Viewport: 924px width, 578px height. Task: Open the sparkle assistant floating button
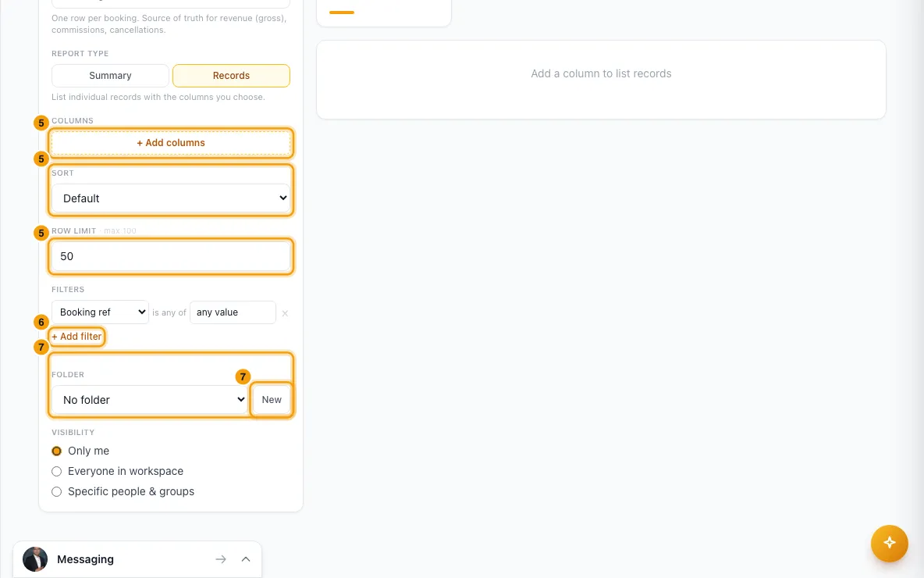tap(889, 543)
